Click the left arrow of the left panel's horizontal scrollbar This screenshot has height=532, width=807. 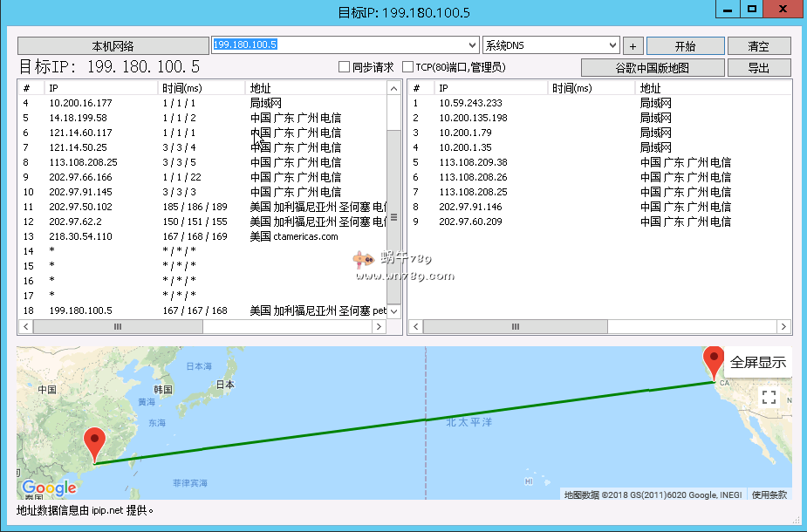coord(24,325)
